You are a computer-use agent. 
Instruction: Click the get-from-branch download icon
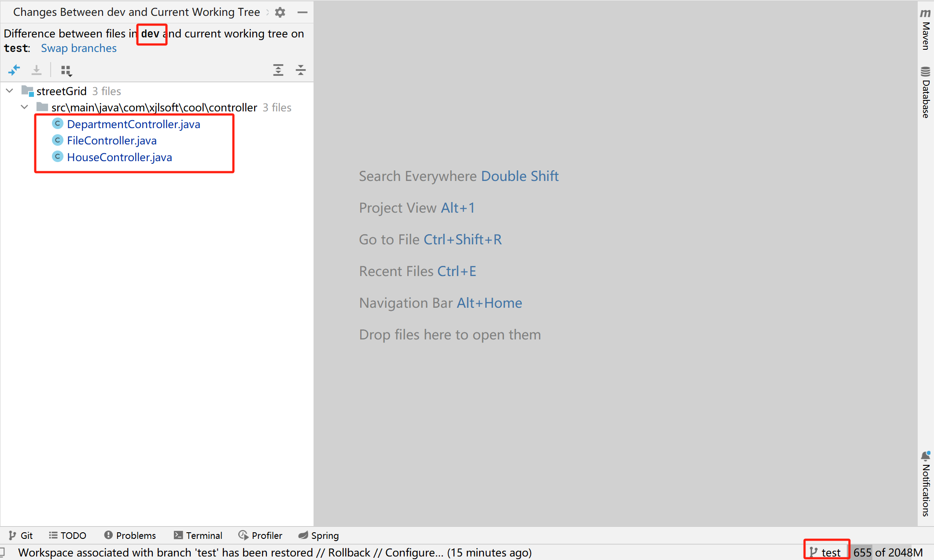[x=37, y=70]
